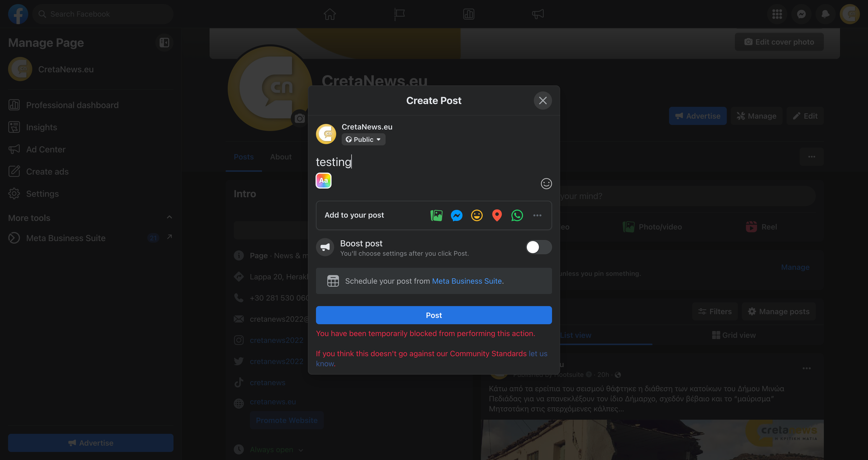
Task: Open the Filters button for posts
Action: 715,311
